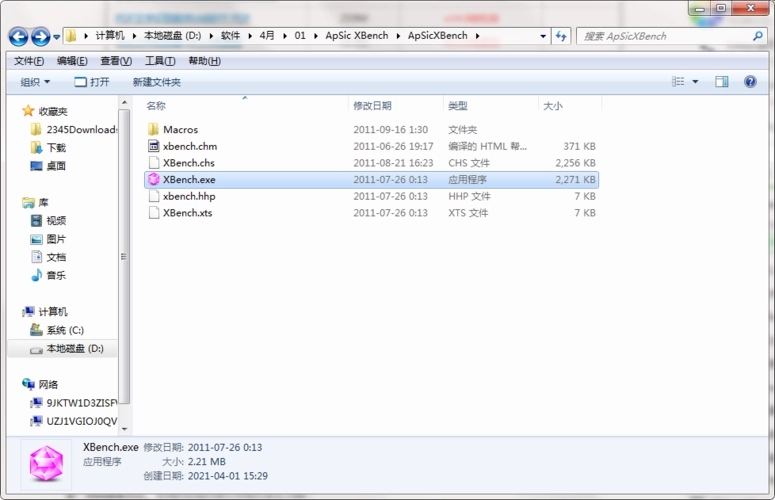775x500 pixels.
Task: Click the Macros folder name
Action: pos(180,129)
